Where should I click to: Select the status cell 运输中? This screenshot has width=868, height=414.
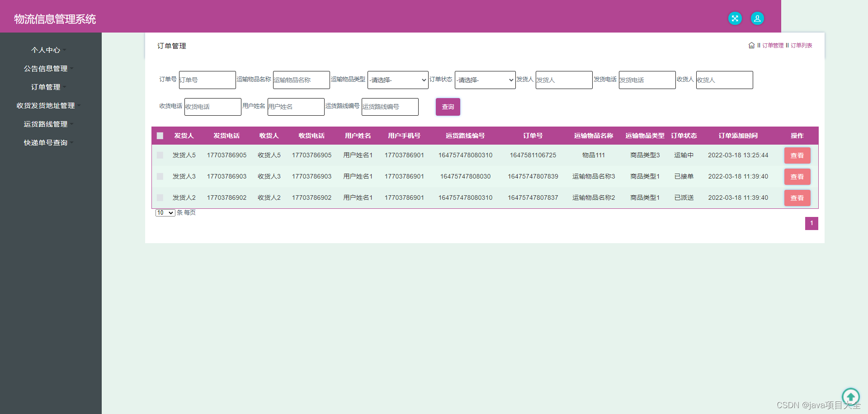point(684,155)
